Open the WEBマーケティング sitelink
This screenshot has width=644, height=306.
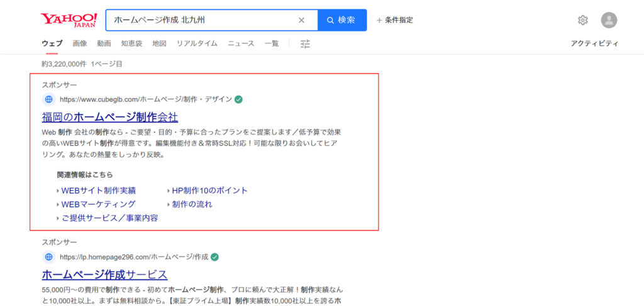click(x=98, y=205)
